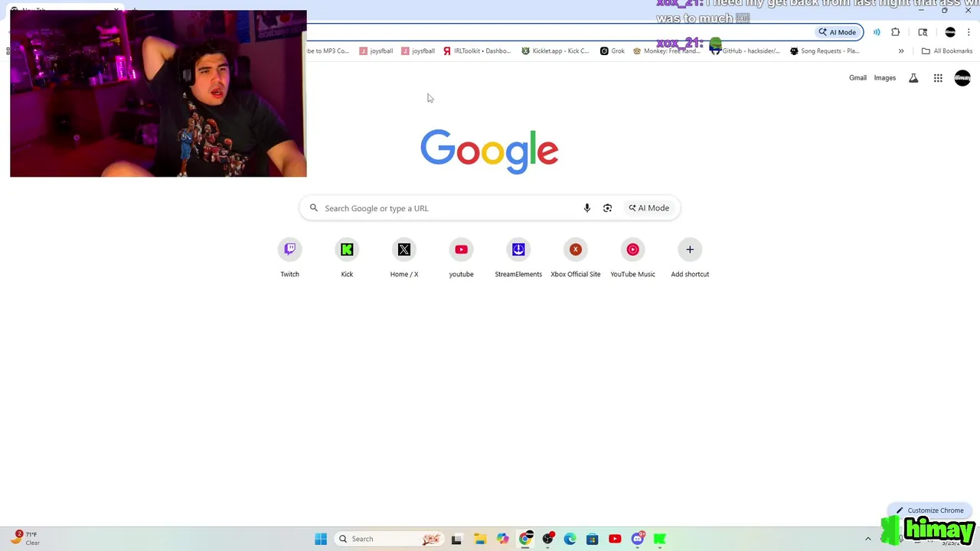
Task: Open the Chrome three-dot menu
Action: pos(969,32)
